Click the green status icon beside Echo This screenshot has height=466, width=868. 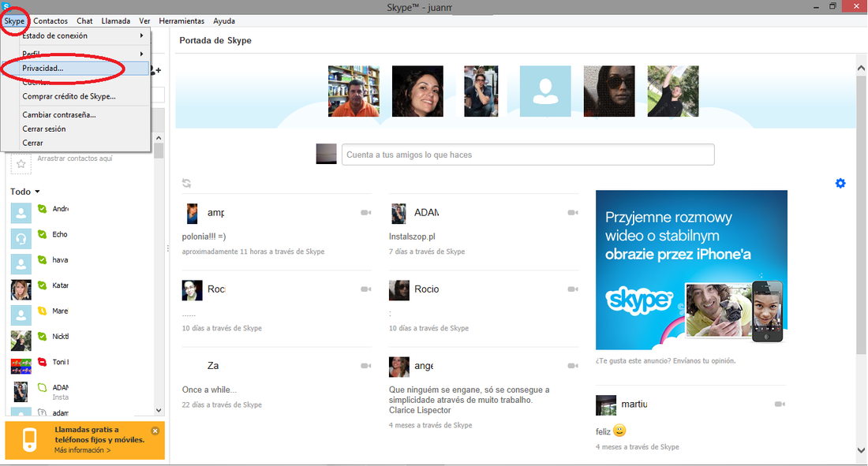tap(42, 234)
